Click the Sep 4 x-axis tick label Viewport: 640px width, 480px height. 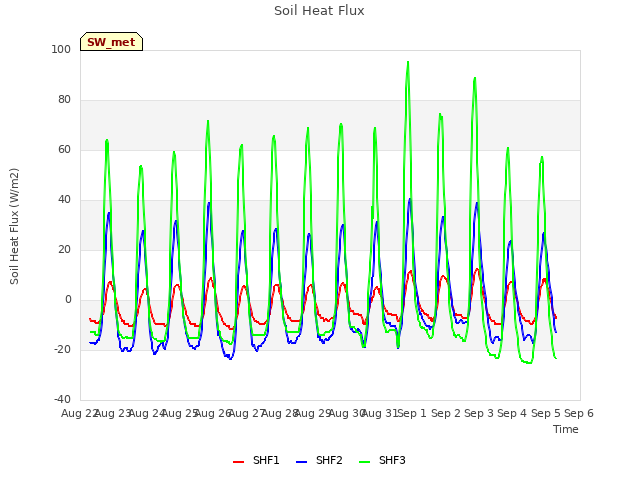pos(512,413)
